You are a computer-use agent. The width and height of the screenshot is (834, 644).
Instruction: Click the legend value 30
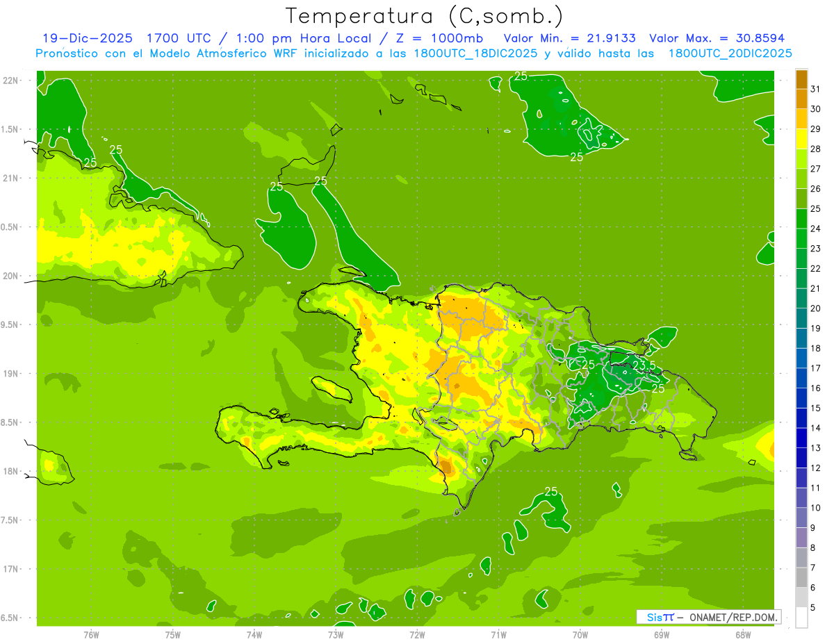click(x=816, y=109)
